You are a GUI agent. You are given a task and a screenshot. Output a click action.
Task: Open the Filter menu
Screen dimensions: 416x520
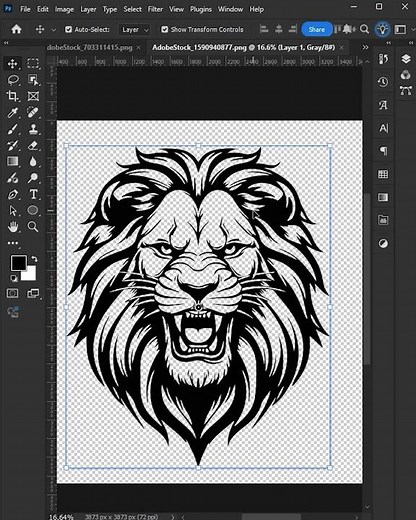click(155, 9)
